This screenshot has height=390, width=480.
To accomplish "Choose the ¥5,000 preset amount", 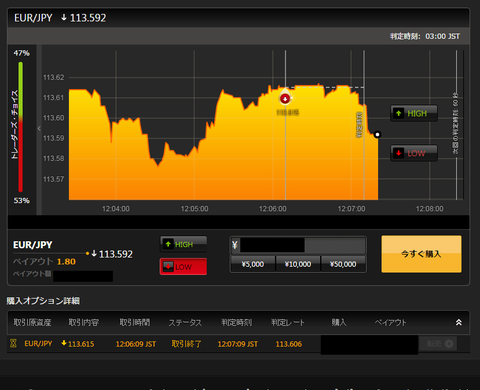I will click(x=253, y=264).
